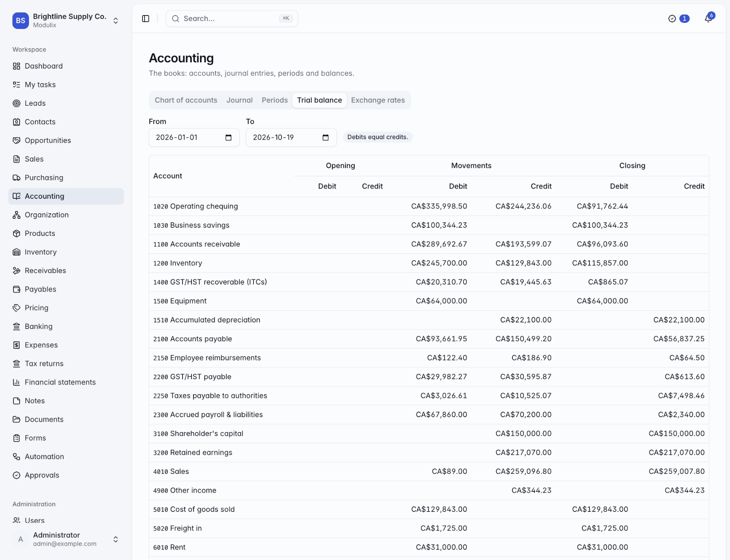Click the Leads target icon

click(x=16, y=103)
